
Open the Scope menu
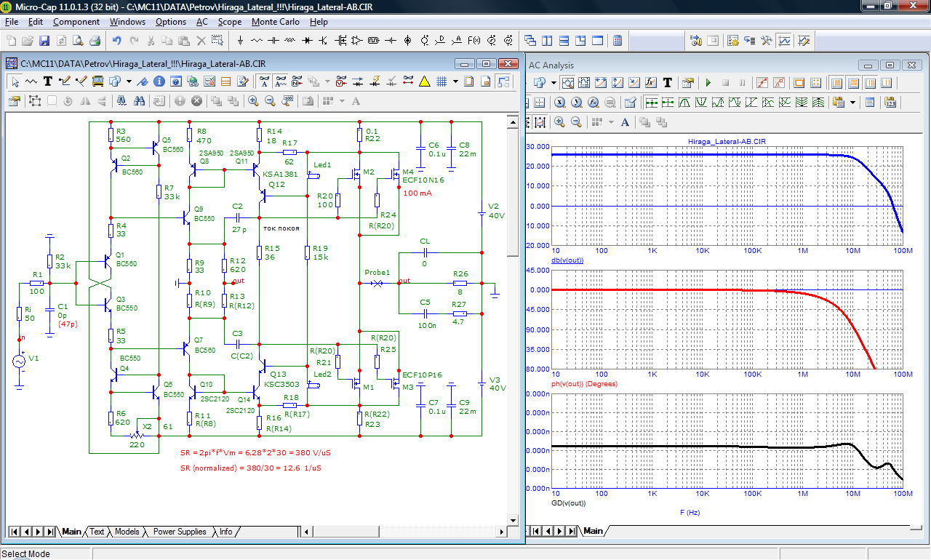230,22
